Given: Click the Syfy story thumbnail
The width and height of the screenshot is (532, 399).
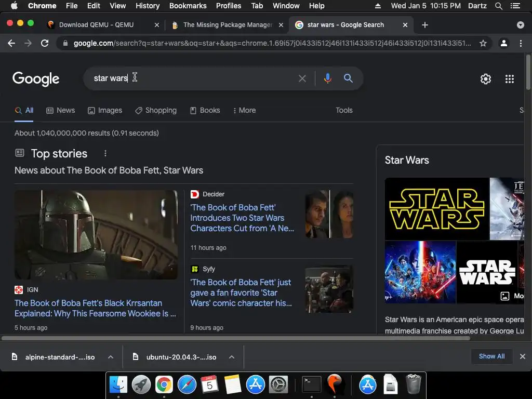Looking at the screenshot, I should 329,289.
